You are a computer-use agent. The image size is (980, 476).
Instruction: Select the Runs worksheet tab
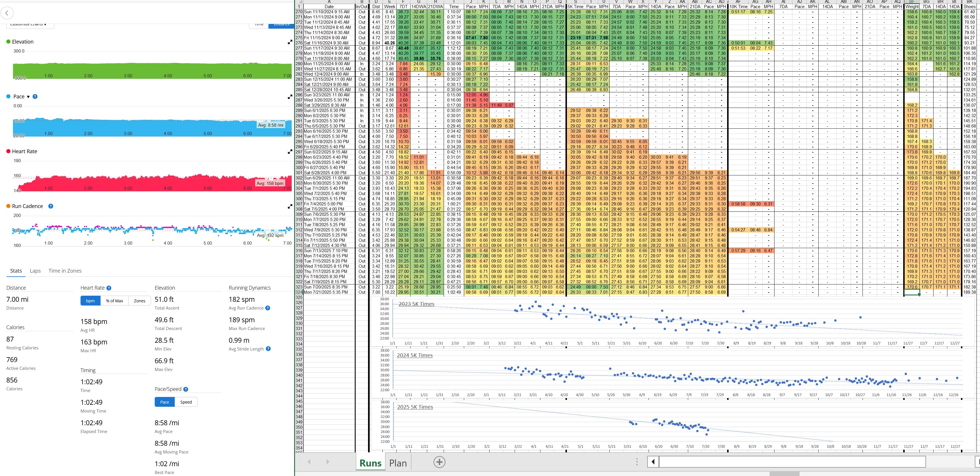(x=371, y=463)
